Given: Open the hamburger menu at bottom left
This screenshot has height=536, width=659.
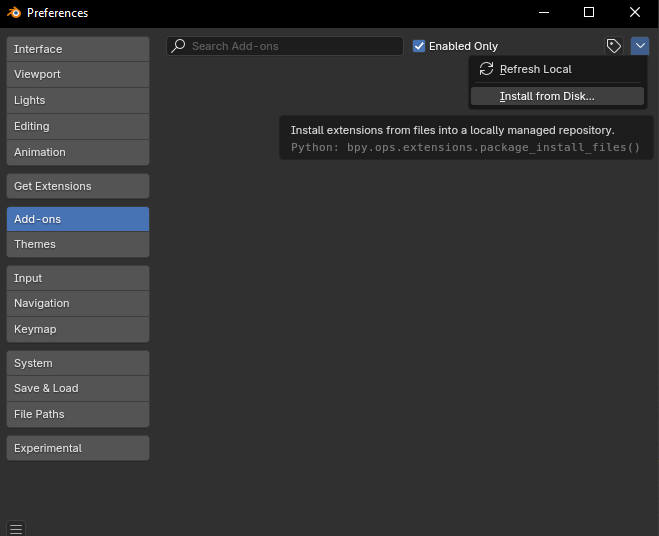Looking at the screenshot, I should click(x=15, y=528).
